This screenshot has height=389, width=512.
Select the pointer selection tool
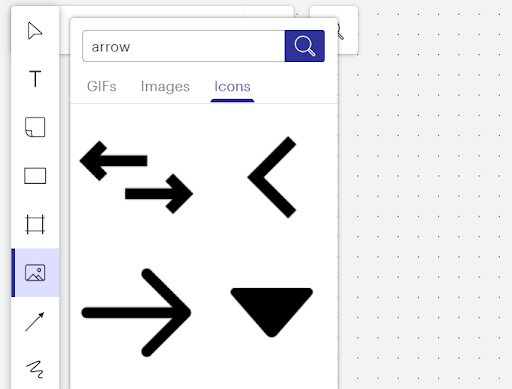[35, 31]
